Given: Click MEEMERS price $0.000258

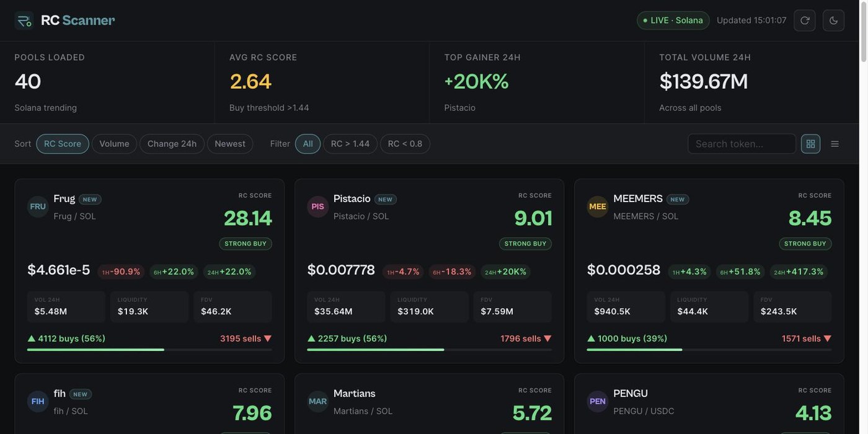Looking at the screenshot, I should [x=624, y=270].
